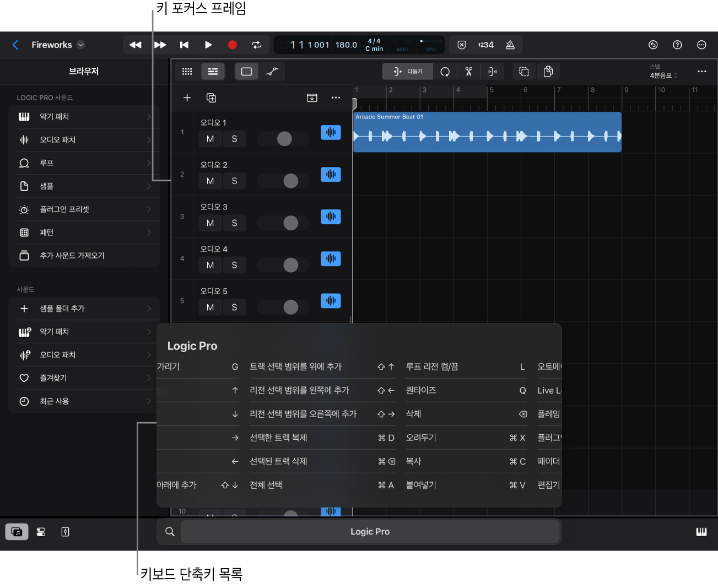Adjust 오디오 5 volume slider

284,308
